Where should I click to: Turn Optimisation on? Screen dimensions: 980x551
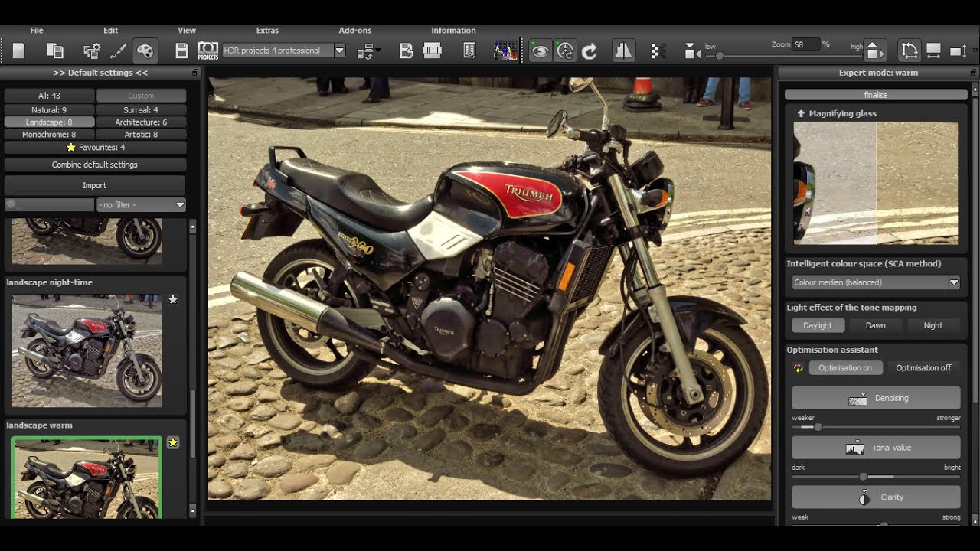[845, 368]
